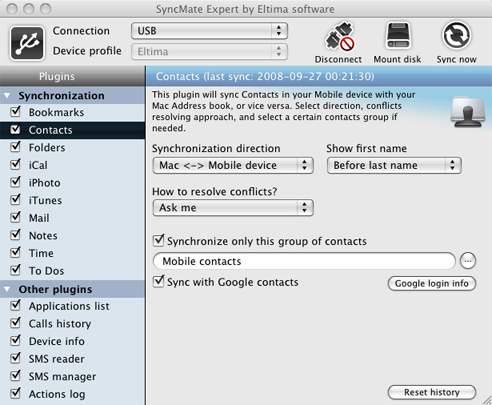Uncheck the Time plugin checkbox
Image resolution: width=492 pixels, height=405 pixels.
(15, 252)
